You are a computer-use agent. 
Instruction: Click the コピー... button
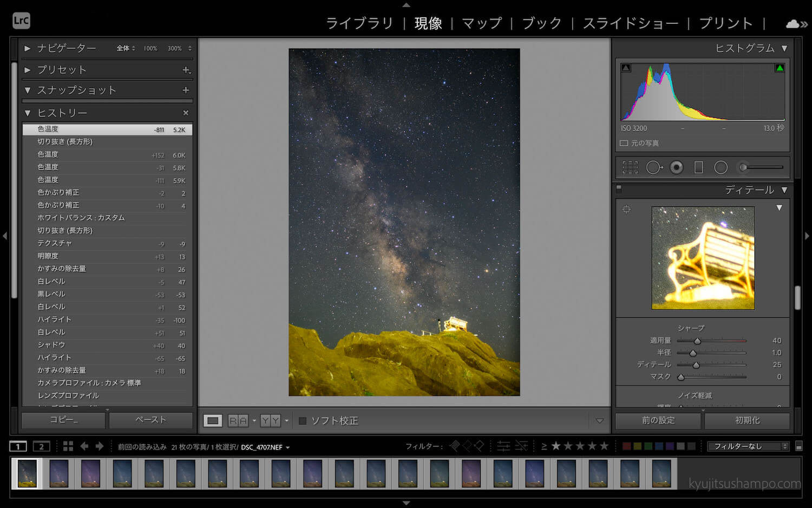63,420
